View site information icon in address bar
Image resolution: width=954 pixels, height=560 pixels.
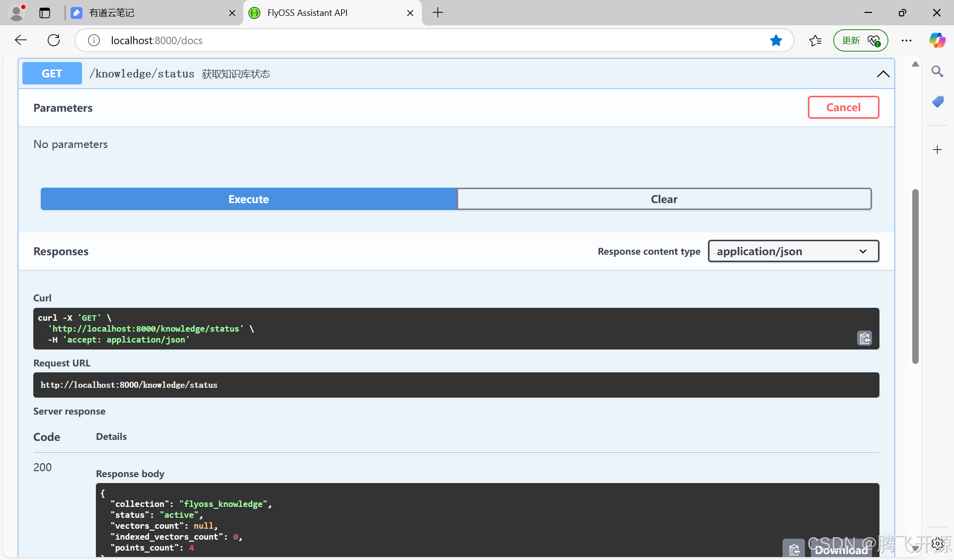(x=94, y=40)
